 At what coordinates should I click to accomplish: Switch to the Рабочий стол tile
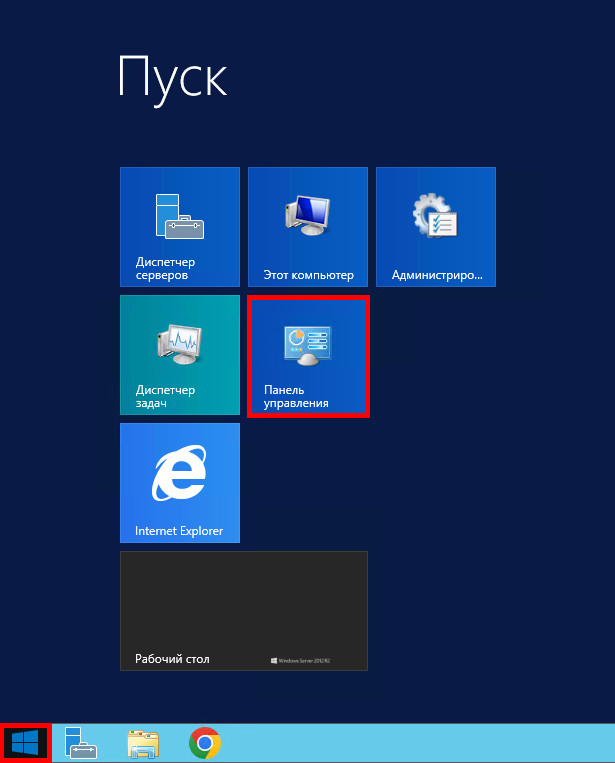243,610
